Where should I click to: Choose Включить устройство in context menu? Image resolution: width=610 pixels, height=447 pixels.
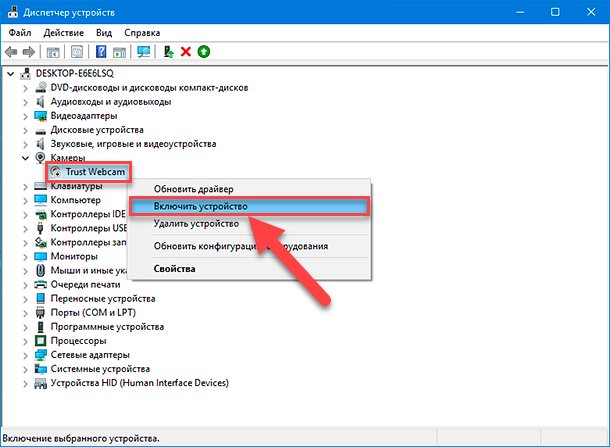point(249,206)
